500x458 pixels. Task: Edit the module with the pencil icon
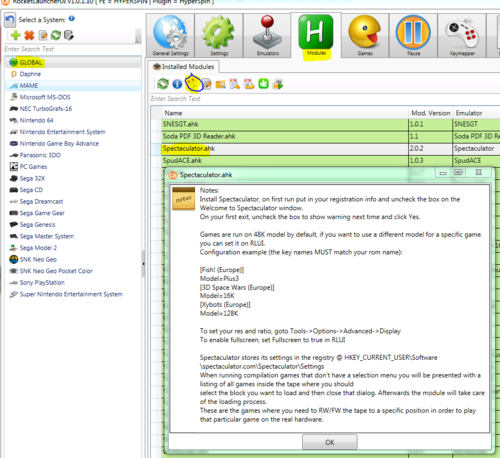(207, 84)
